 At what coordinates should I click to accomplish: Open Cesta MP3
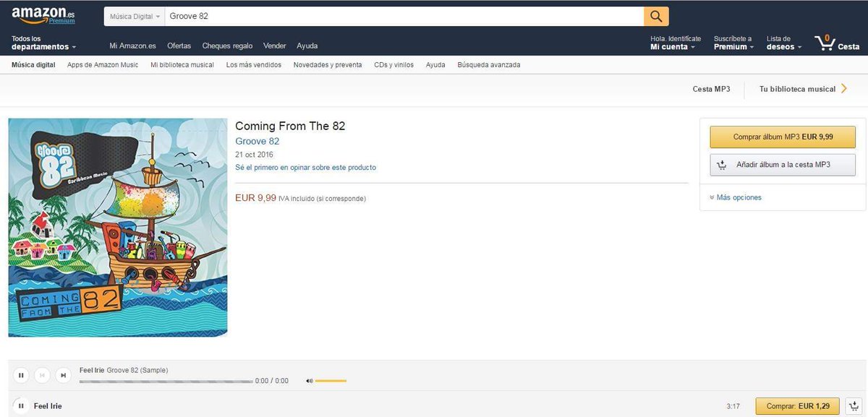pos(712,89)
